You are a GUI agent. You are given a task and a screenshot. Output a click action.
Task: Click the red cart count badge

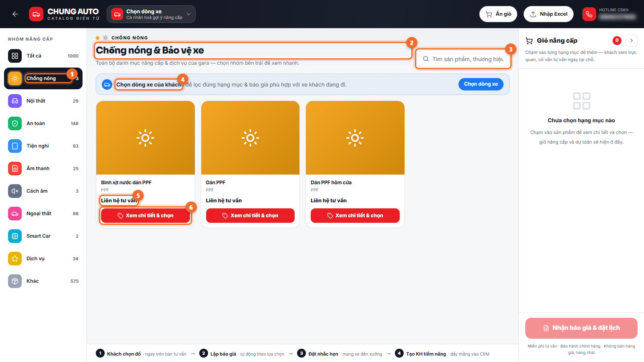click(x=617, y=40)
